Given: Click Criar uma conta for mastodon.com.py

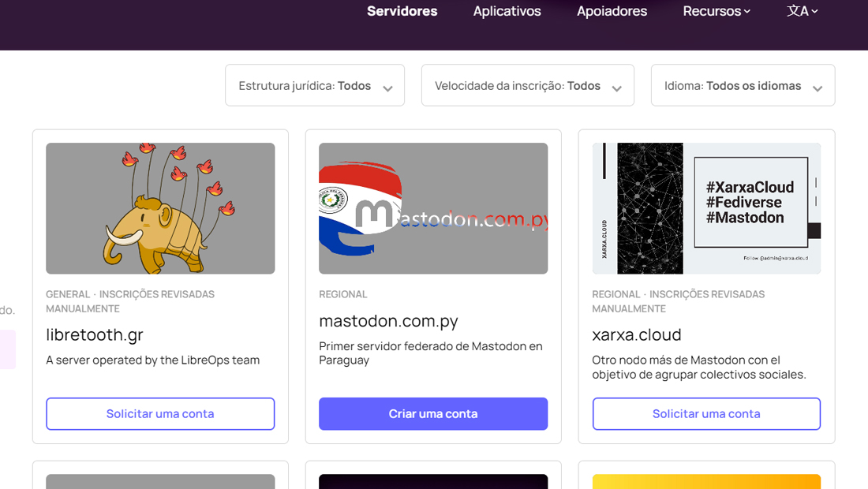Looking at the screenshot, I should [x=433, y=414].
